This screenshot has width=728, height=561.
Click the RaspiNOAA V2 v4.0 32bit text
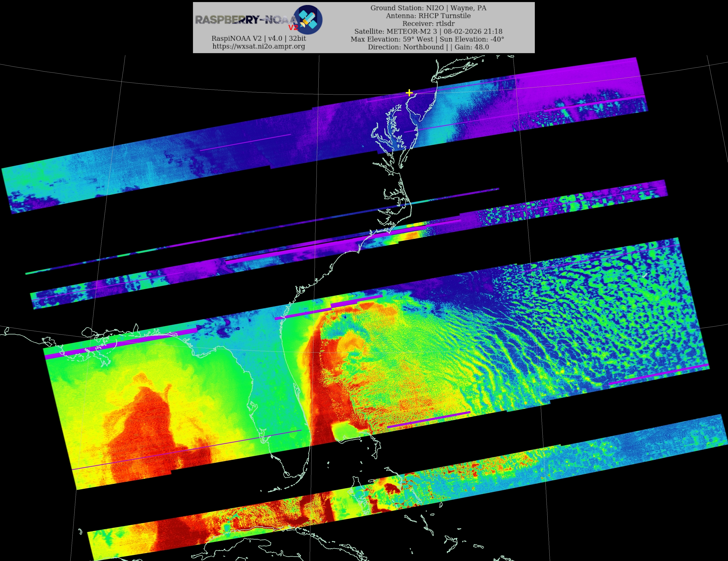point(259,38)
